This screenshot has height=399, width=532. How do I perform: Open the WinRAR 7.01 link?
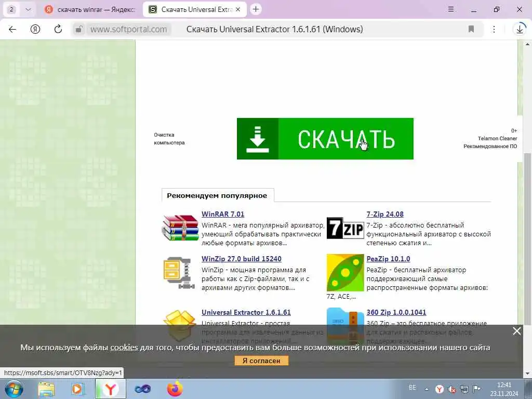click(x=223, y=214)
